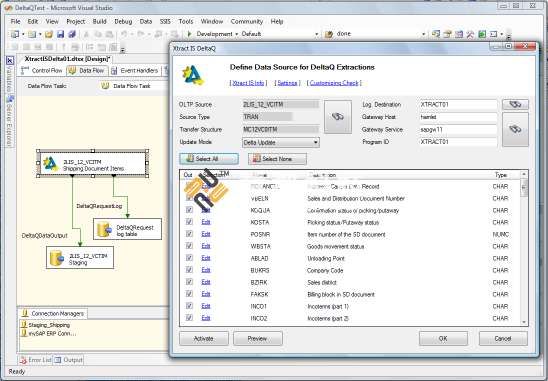Select the 2LIS_12_VCITM Shipping Document Items component

(93, 163)
